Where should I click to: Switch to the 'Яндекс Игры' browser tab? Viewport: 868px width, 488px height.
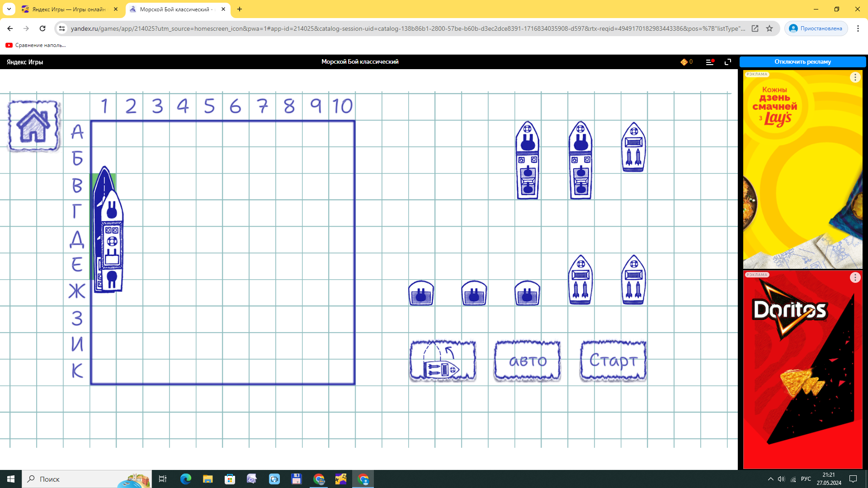coord(69,9)
